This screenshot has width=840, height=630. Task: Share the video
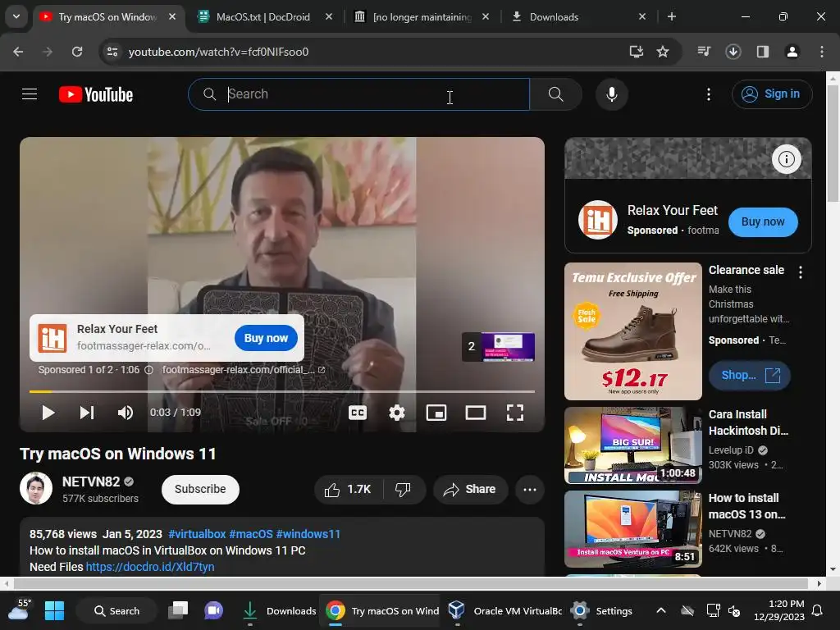point(470,489)
